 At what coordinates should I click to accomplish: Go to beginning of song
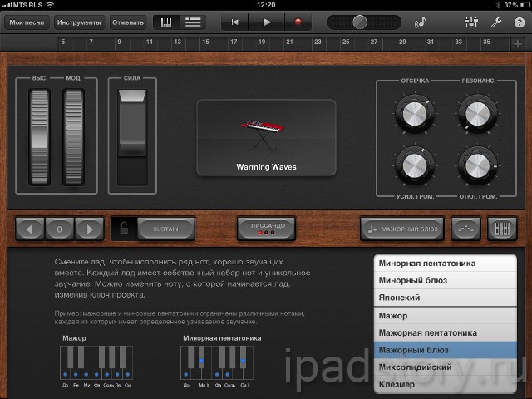coord(234,22)
